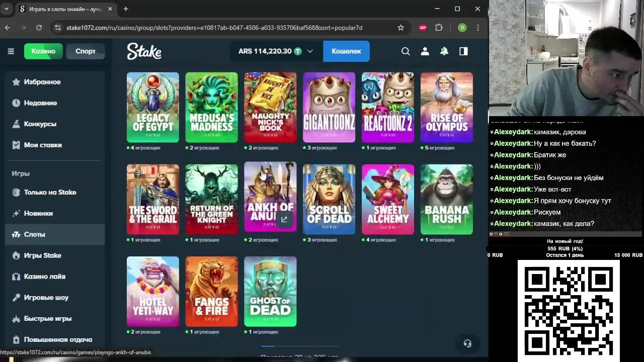The height and width of the screenshot is (362, 644).
Task: Select Только на Stake category
Action: [x=55, y=192]
